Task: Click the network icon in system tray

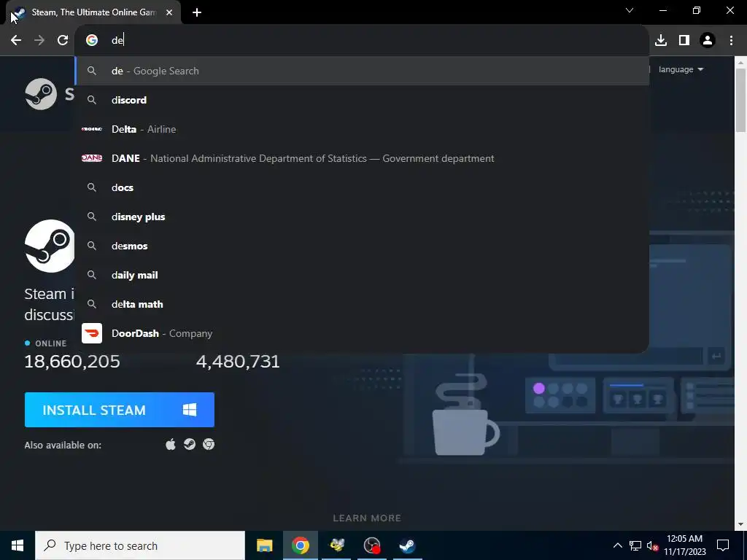Action: coord(635,545)
